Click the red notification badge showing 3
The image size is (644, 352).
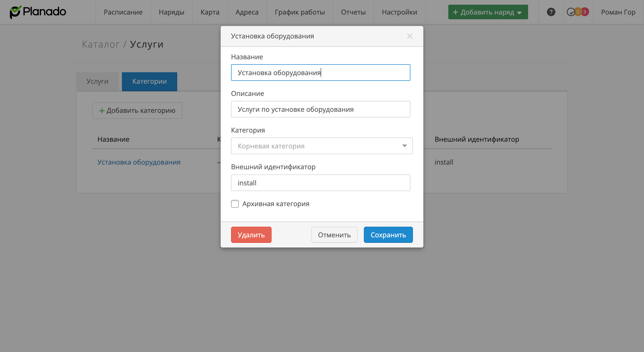585,12
